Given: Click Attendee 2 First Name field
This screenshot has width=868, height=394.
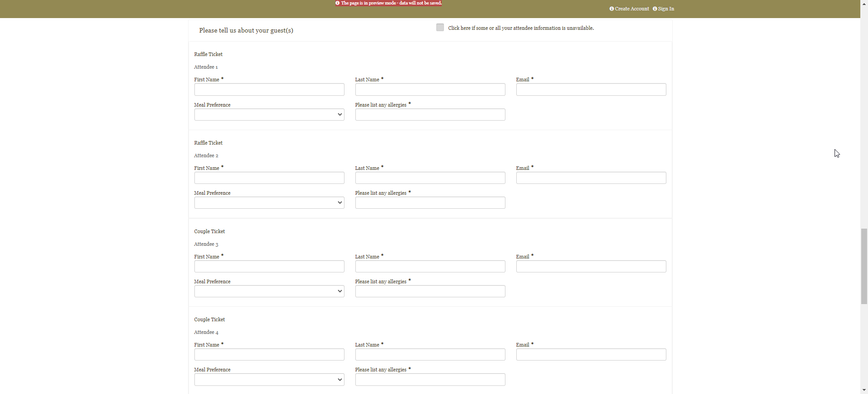Looking at the screenshot, I should coord(269,178).
